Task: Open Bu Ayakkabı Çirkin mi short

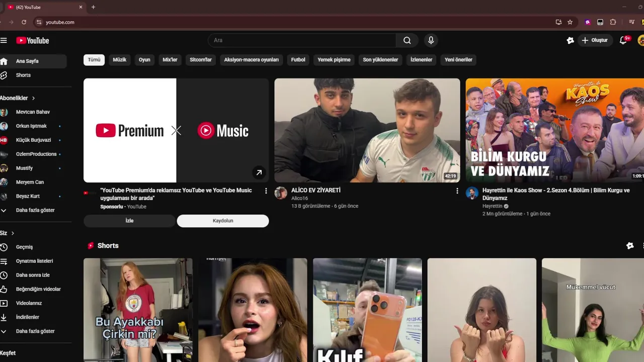Action: coord(138,310)
